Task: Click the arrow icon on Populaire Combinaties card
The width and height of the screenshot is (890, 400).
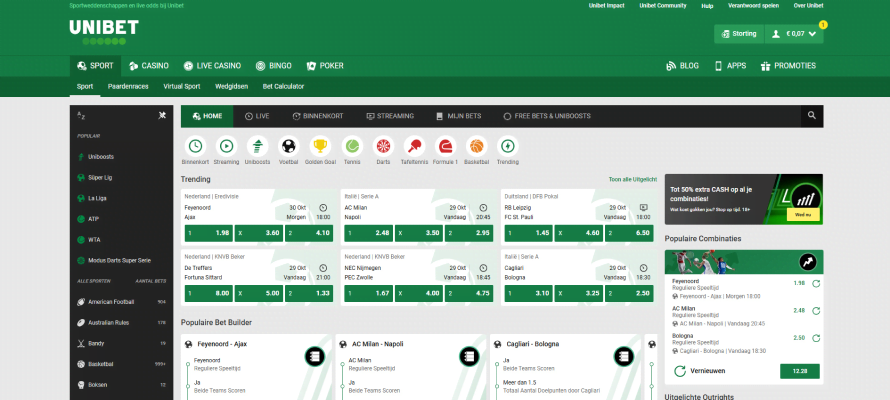Action: point(808,262)
